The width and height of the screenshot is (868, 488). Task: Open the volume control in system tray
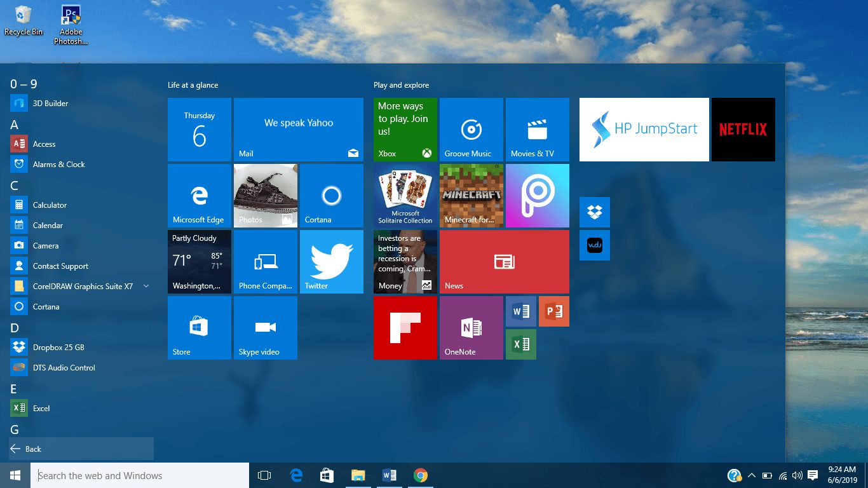coord(797,475)
